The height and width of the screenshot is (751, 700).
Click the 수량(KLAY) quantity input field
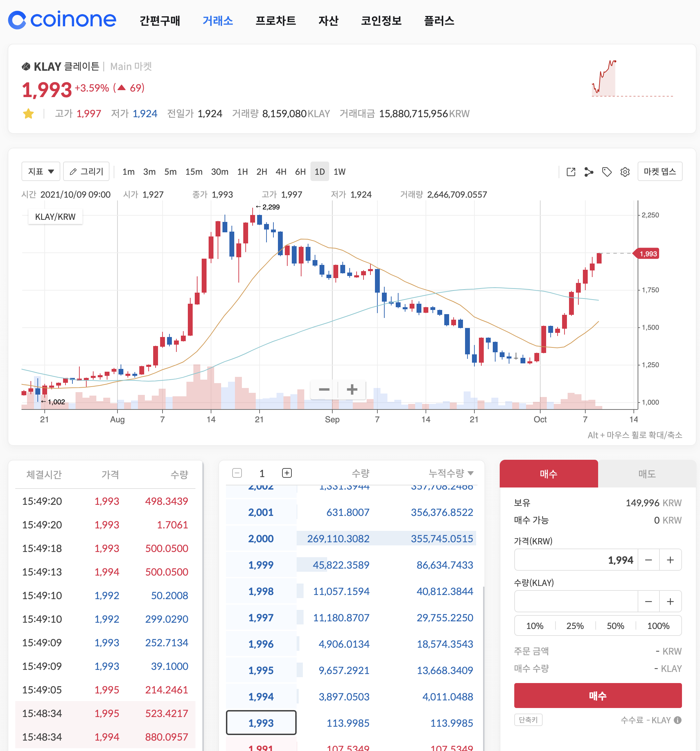coord(576,602)
